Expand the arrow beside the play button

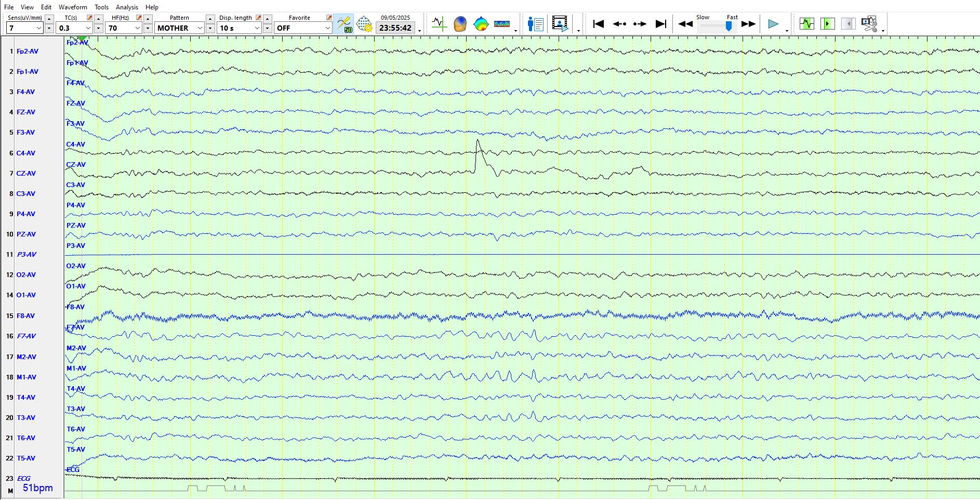coord(787,30)
